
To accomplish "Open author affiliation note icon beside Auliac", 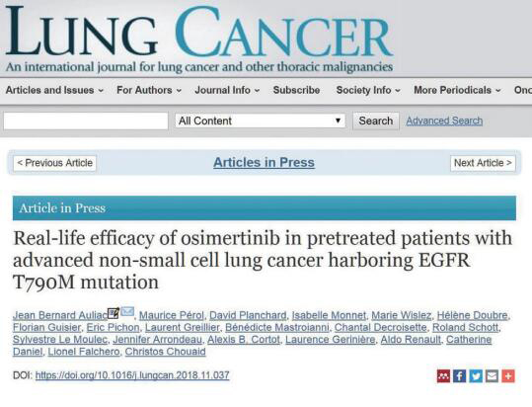I will point(114,313).
